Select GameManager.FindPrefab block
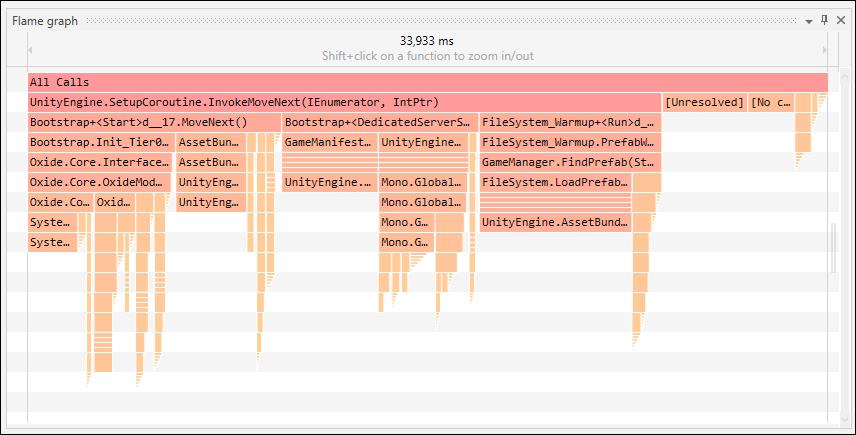The width and height of the screenshot is (856, 435). pyautogui.click(x=569, y=162)
